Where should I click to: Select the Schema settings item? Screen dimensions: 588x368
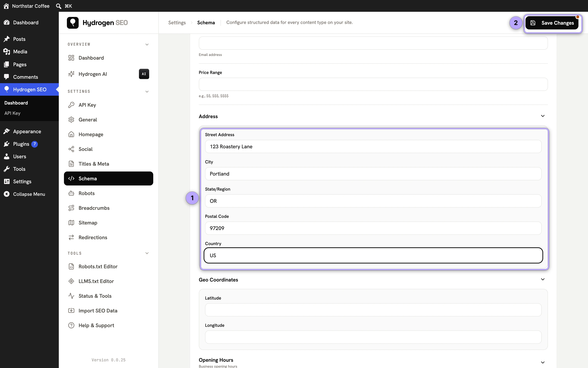[x=109, y=179]
